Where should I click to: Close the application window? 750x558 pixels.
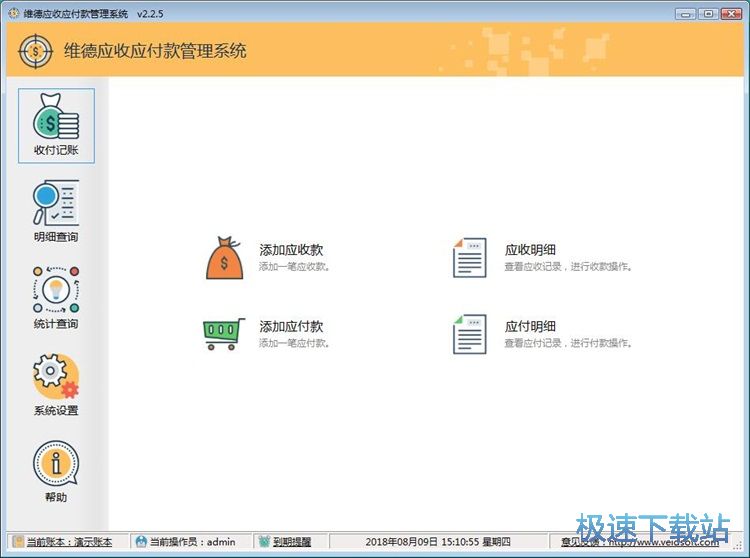[x=731, y=14]
